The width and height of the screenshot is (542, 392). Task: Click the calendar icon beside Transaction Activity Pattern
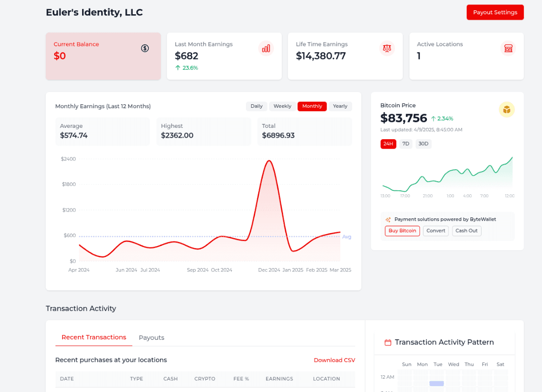click(388, 342)
